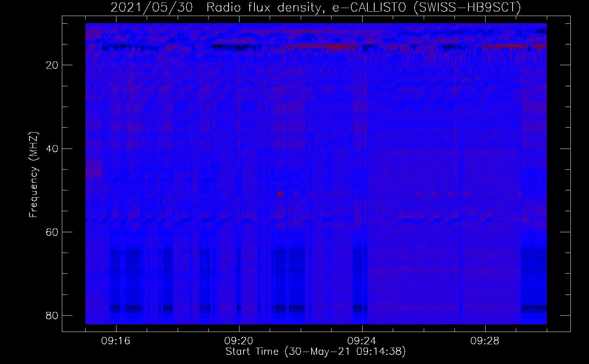
Task: Click the bright red spot near 51 MHz
Action: click(x=280, y=194)
